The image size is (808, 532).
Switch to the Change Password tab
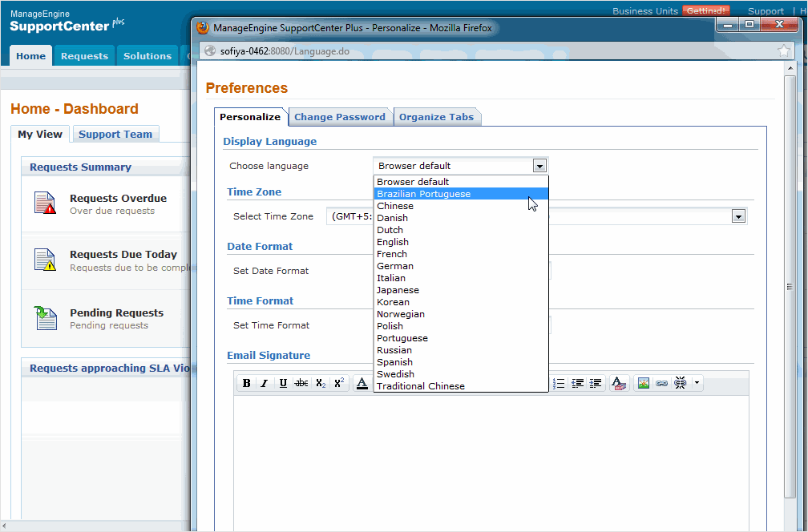coord(340,117)
